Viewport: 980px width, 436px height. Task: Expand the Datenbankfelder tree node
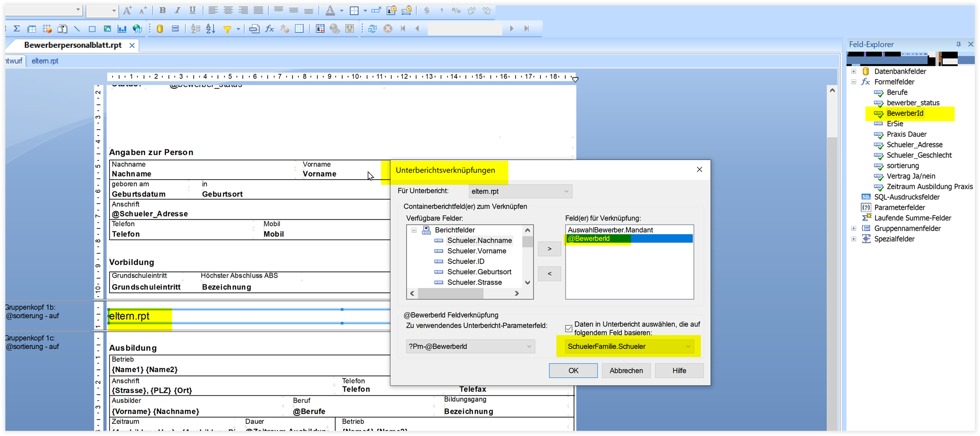tap(854, 72)
